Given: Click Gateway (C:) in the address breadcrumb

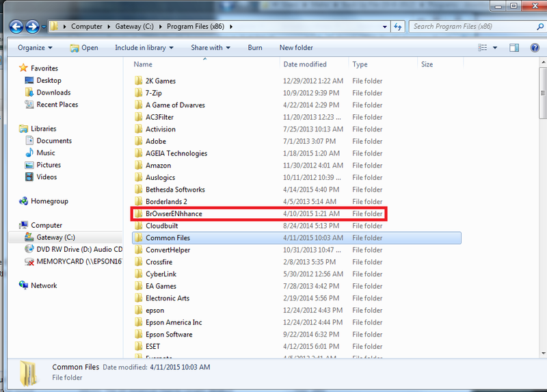Looking at the screenshot, I should (x=134, y=27).
